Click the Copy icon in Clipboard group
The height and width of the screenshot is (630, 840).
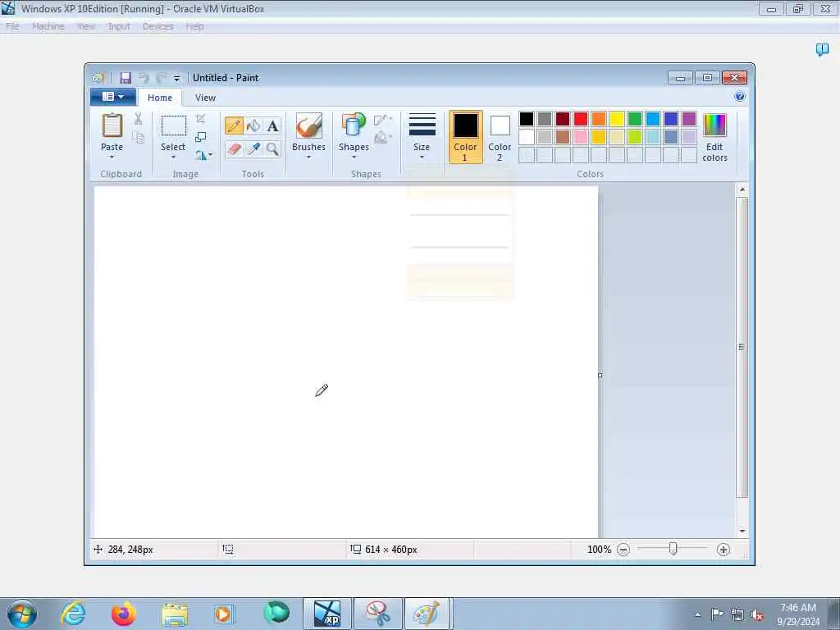(138, 138)
